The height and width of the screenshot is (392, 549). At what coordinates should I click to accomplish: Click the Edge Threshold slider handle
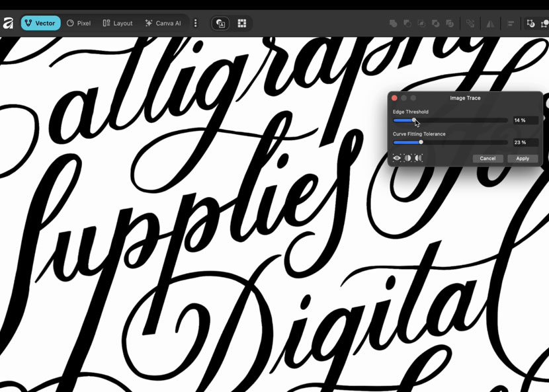click(x=414, y=120)
